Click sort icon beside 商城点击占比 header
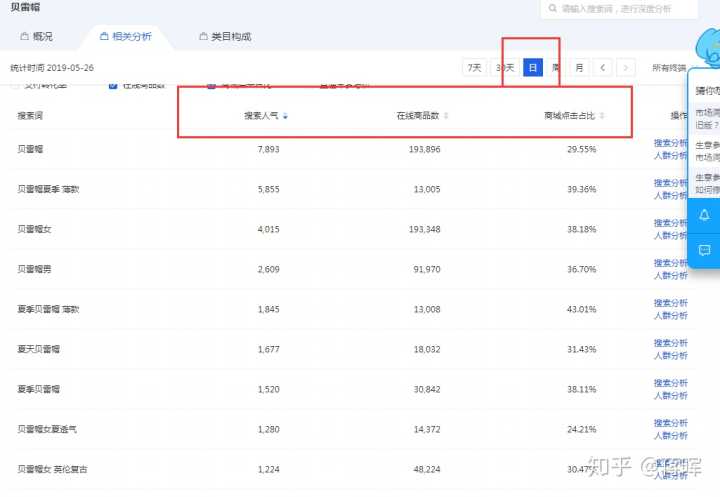720x497 pixels. 602,116
